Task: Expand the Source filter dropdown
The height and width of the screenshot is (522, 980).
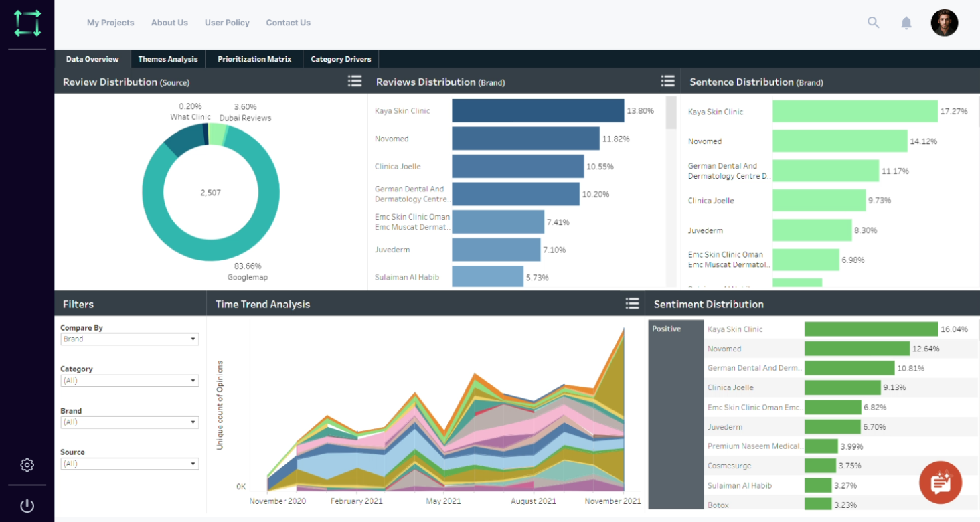Action: click(130, 464)
